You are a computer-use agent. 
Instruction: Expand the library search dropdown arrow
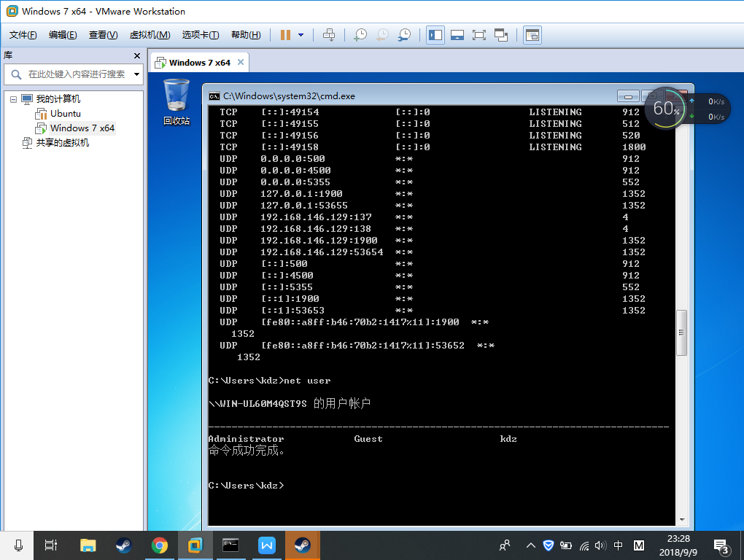[136, 74]
